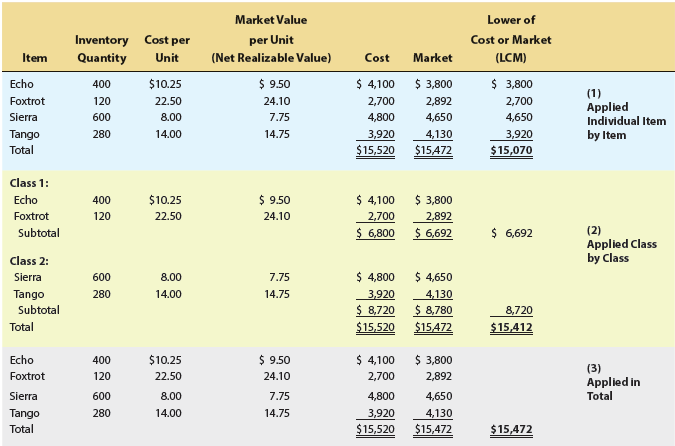Click the $15,070 LCM total
The image size is (675, 446).
tap(511, 150)
